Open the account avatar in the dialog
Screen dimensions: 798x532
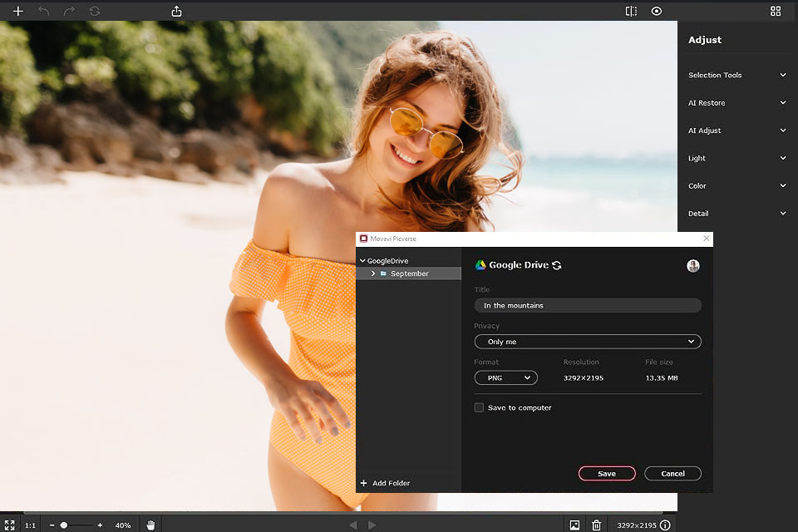point(693,266)
